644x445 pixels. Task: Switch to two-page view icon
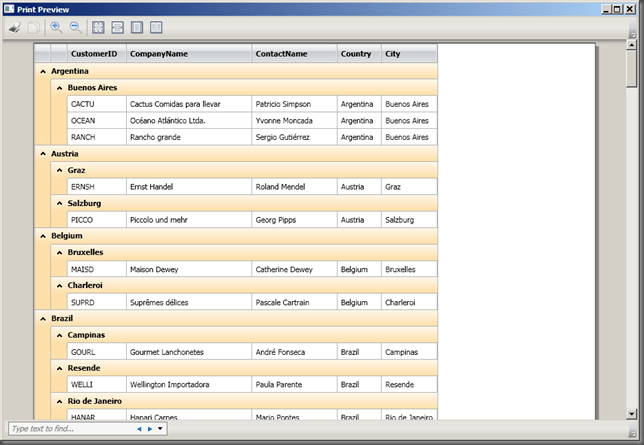click(156, 28)
